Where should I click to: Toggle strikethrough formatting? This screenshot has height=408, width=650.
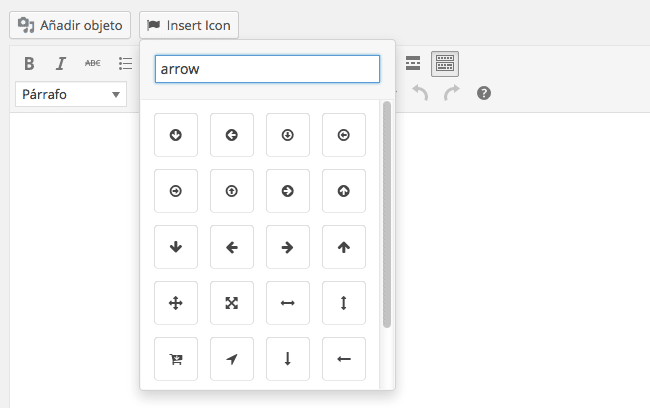[92, 64]
